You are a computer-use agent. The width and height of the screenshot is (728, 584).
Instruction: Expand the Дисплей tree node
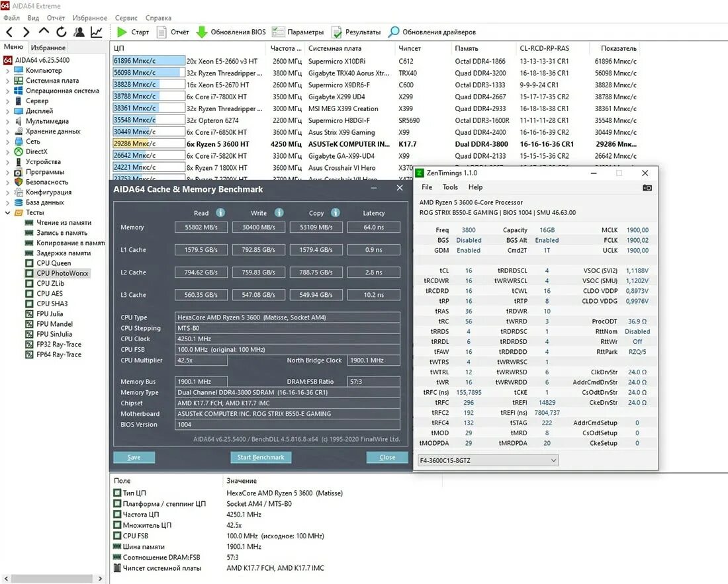(7, 111)
